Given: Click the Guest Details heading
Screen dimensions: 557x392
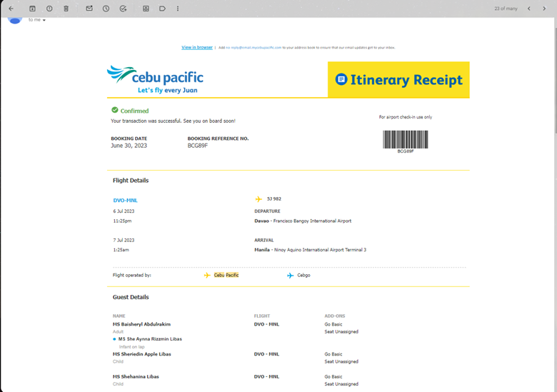Looking at the screenshot, I should coord(131,297).
